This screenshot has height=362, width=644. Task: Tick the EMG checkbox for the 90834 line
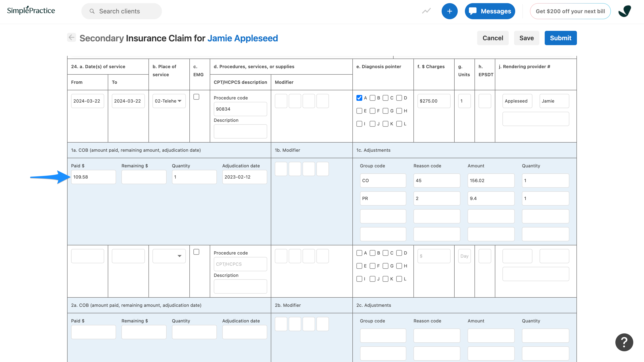(196, 97)
